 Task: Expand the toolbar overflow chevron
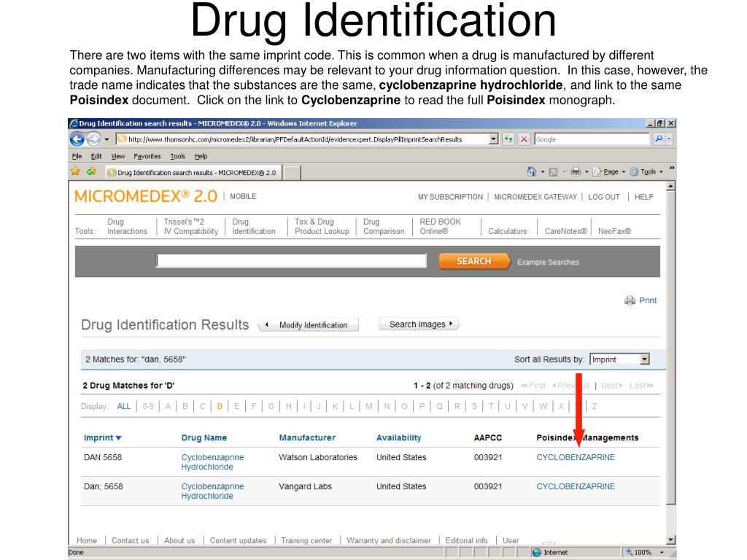coord(672,168)
